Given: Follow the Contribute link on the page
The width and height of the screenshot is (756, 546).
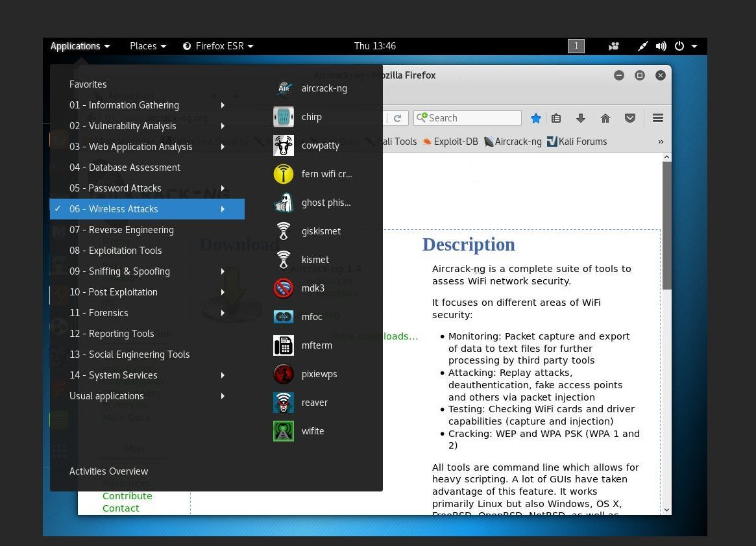Looking at the screenshot, I should [127, 496].
